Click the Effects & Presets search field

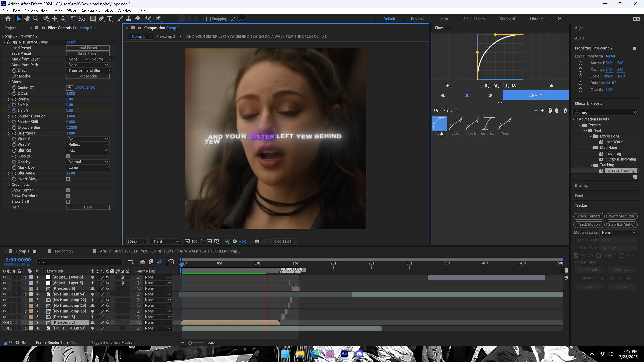[x=605, y=113]
